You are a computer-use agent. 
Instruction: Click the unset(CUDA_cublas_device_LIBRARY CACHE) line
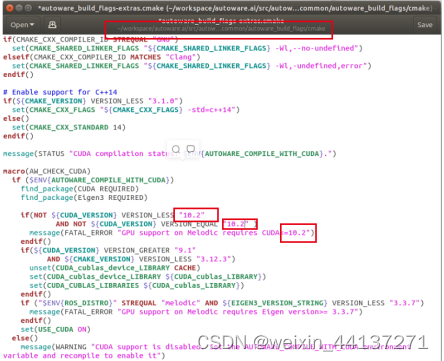pos(115,268)
